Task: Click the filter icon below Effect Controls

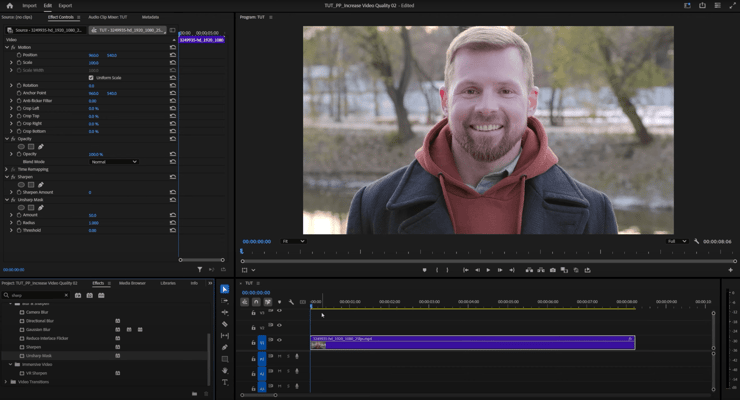Action: click(x=200, y=269)
